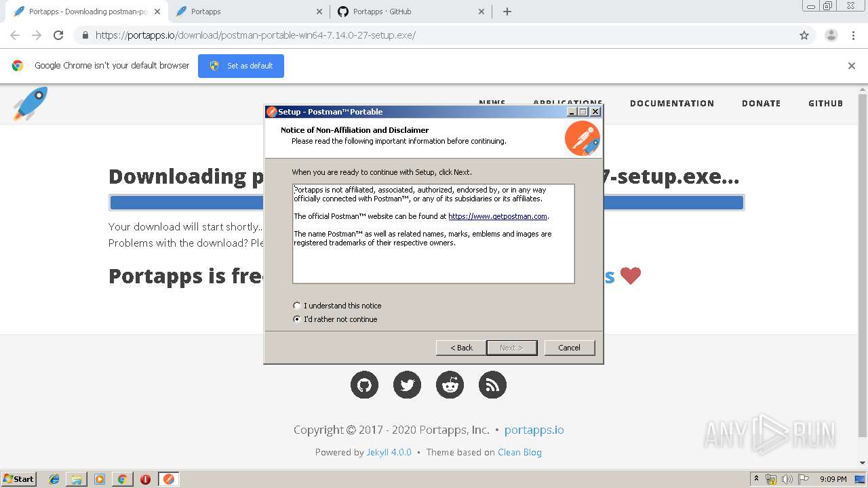Switch to Postman Setup taskbar button
The height and width of the screenshot is (488, 868).
[x=169, y=479]
